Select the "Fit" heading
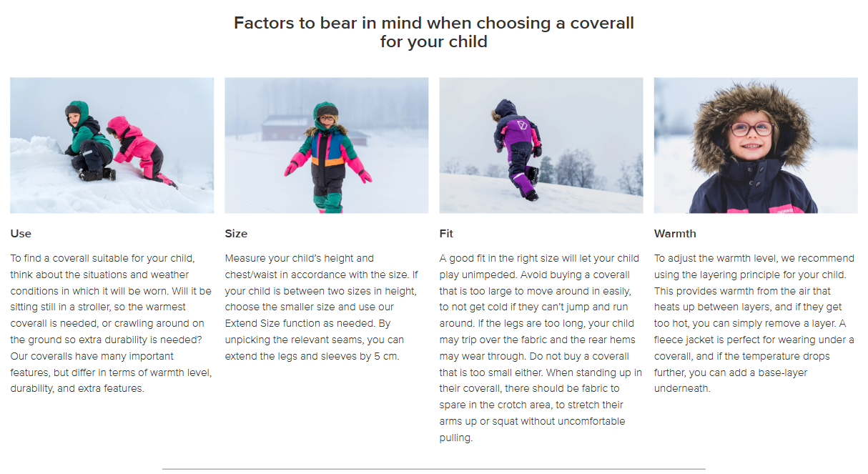 pos(446,234)
